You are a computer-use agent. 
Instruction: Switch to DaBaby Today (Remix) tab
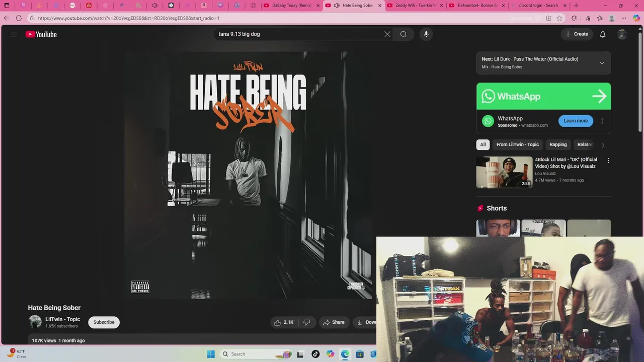291,6
